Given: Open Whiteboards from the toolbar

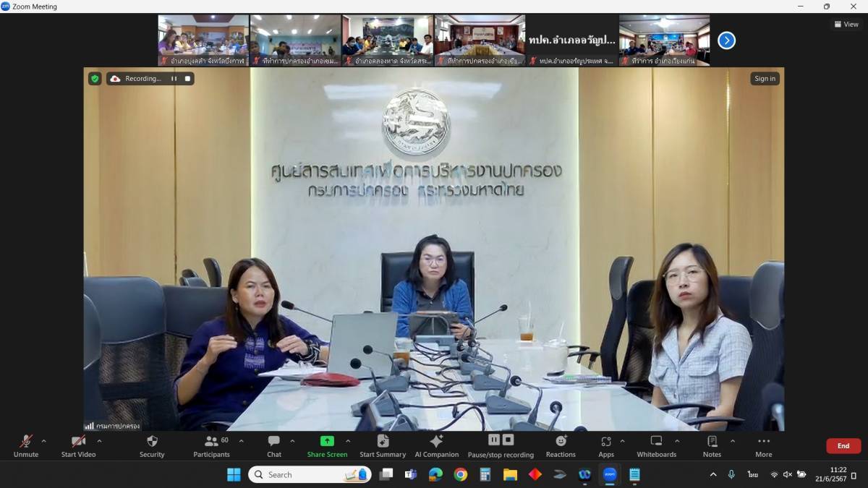Looking at the screenshot, I should 656,445.
